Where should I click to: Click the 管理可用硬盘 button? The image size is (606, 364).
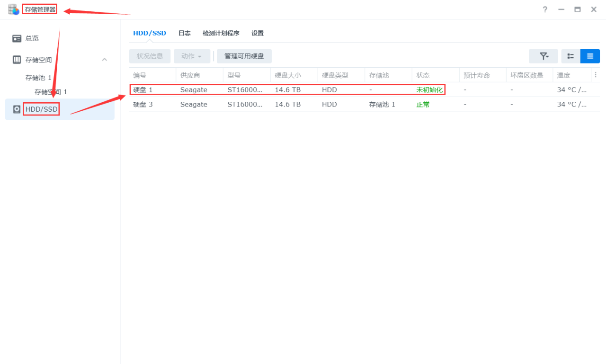[244, 56]
